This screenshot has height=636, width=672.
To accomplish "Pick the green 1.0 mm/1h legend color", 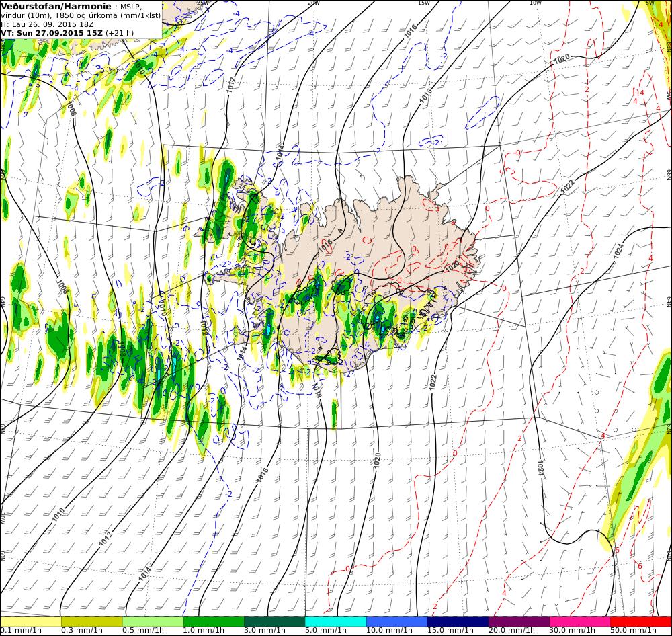I will [214, 621].
